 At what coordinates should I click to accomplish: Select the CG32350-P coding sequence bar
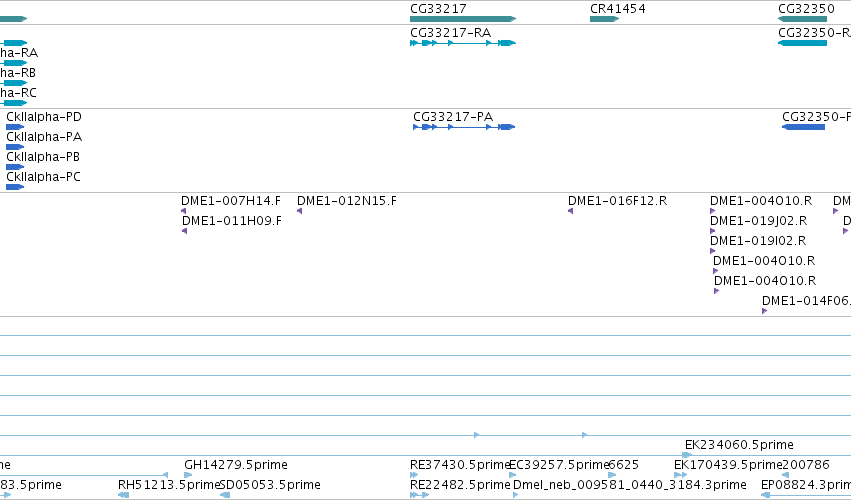click(803, 127)
